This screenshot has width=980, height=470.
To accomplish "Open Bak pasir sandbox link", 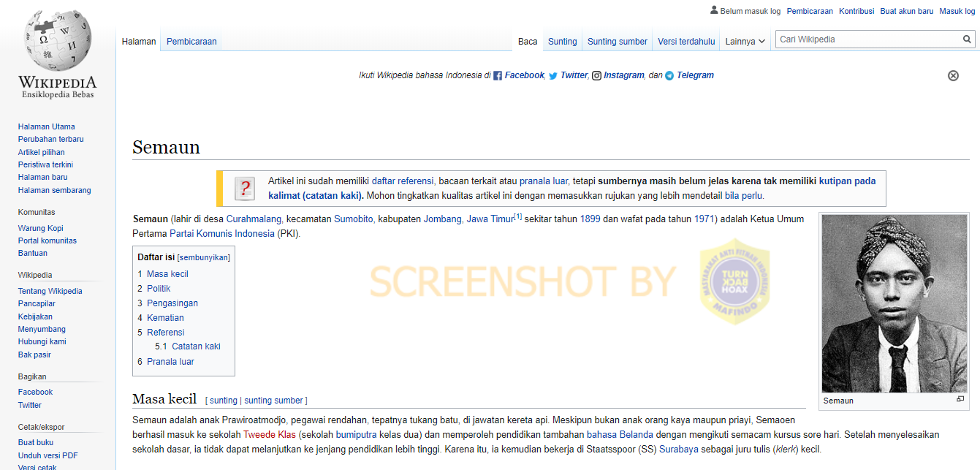I will (x=34, y=355).
